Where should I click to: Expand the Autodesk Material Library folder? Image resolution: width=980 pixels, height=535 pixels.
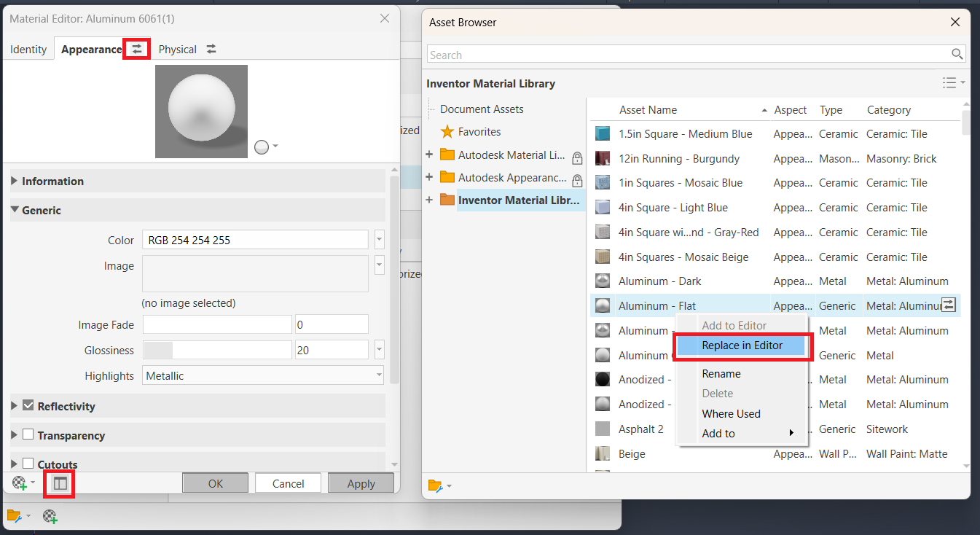[x=429, y=155]
